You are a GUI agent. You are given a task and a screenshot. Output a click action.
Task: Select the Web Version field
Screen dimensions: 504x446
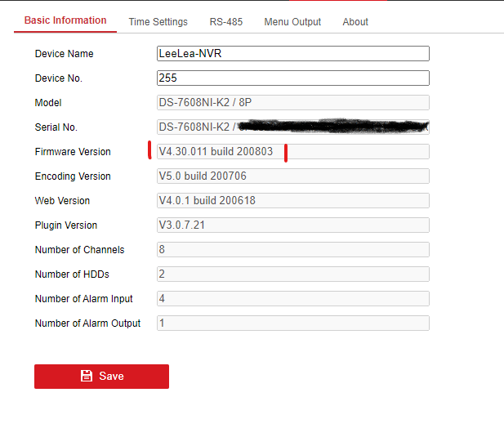point(292,201)
